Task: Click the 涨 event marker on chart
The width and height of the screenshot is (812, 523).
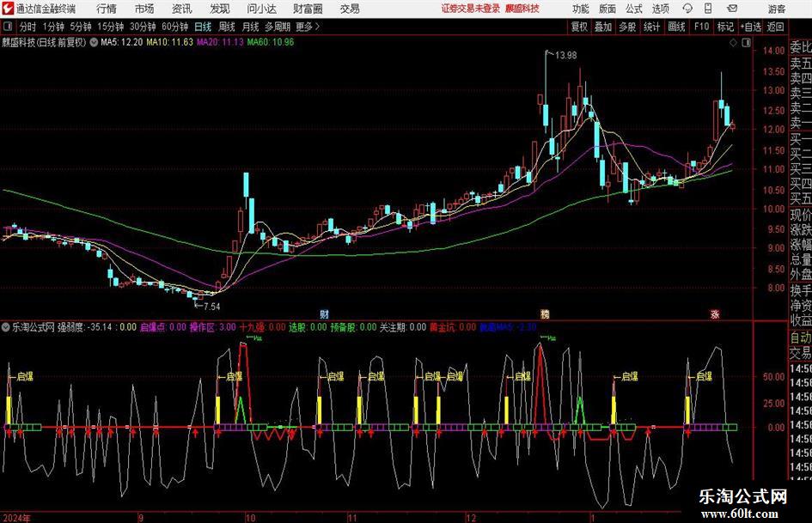Action: tap(715, 313)
